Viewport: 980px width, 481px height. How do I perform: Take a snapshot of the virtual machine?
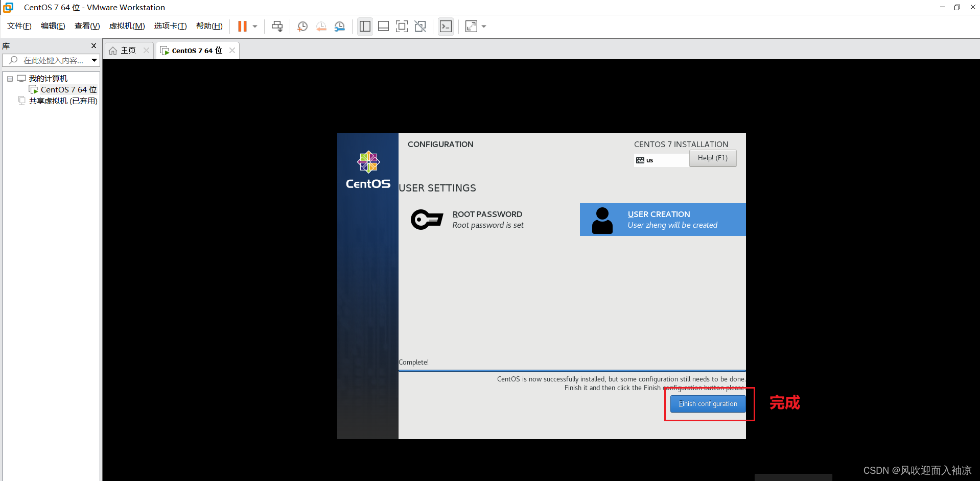coord(302,27)
